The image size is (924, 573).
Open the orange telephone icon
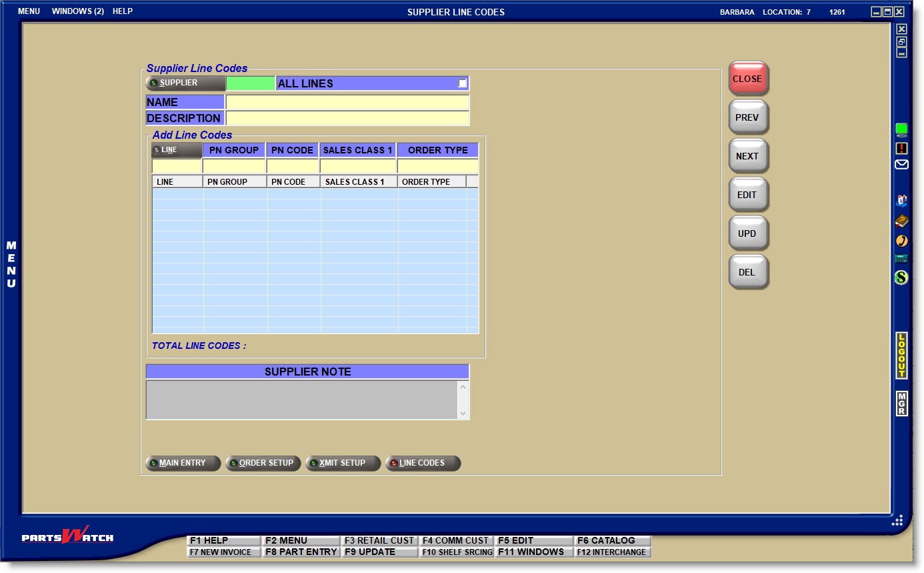click(x=901, y=241)
